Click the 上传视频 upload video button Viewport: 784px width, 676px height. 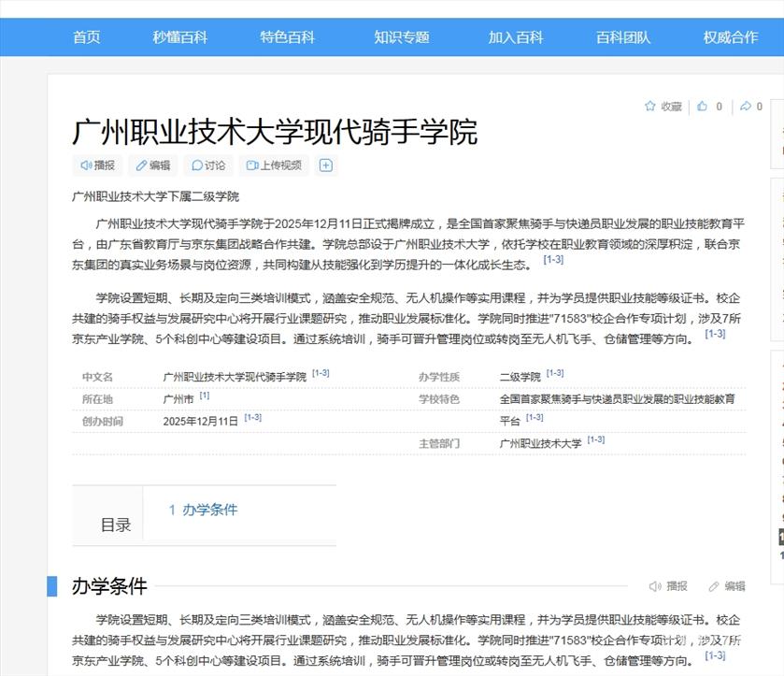(x=274, y=165)
